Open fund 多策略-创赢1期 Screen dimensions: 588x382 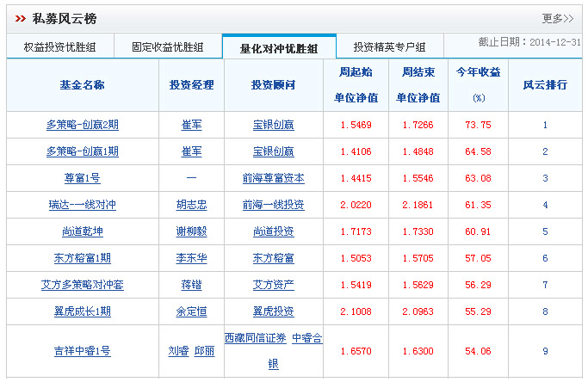[83, 151]
